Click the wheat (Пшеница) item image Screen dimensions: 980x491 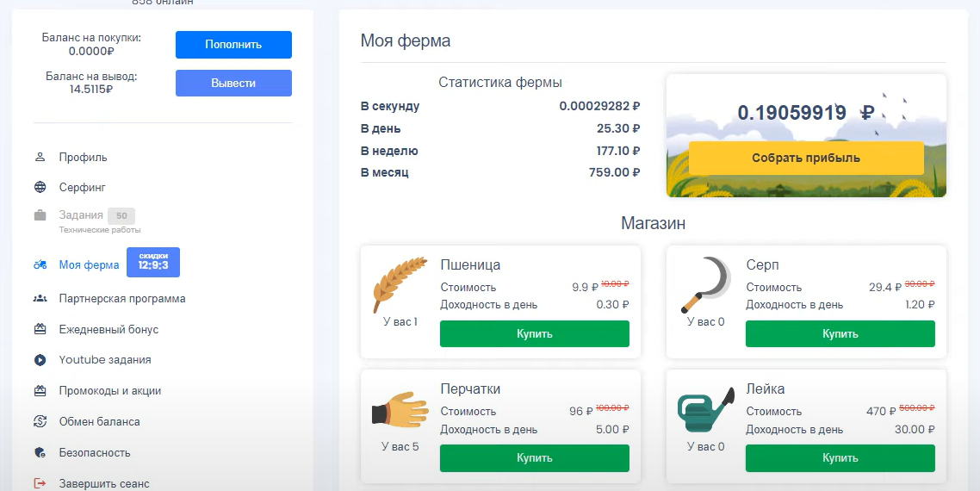click(x=400, y=284)
